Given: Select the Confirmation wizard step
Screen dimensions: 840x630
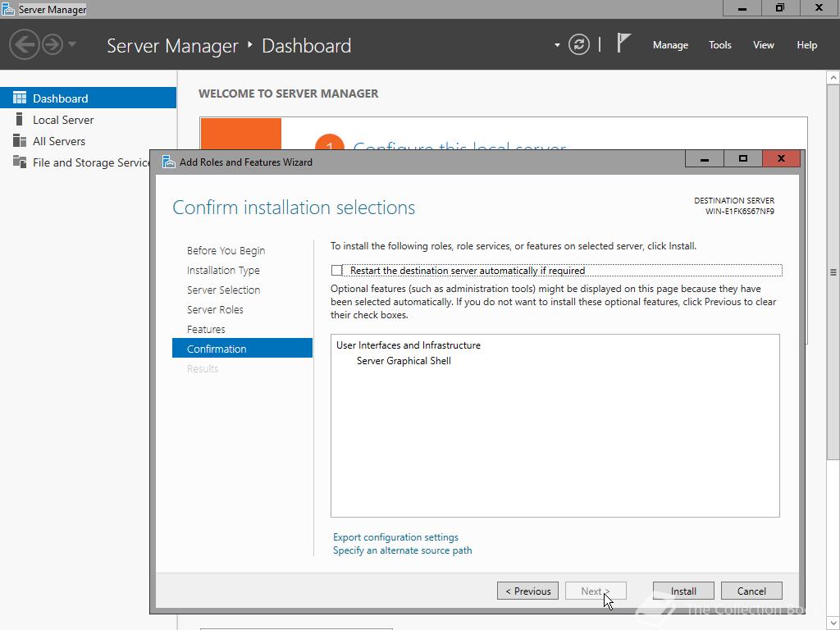Looking at the screenshot, I should [x=242, y=348].
